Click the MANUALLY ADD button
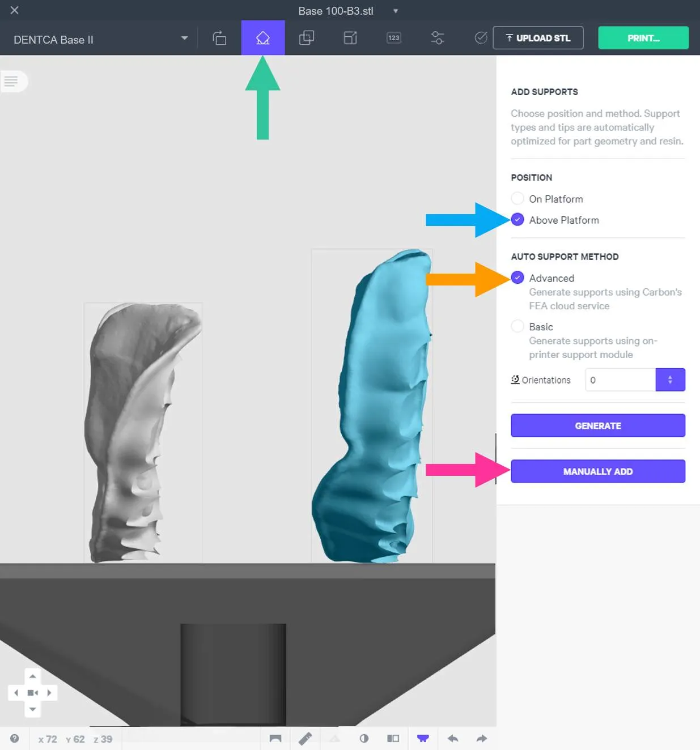 (598, 471)
